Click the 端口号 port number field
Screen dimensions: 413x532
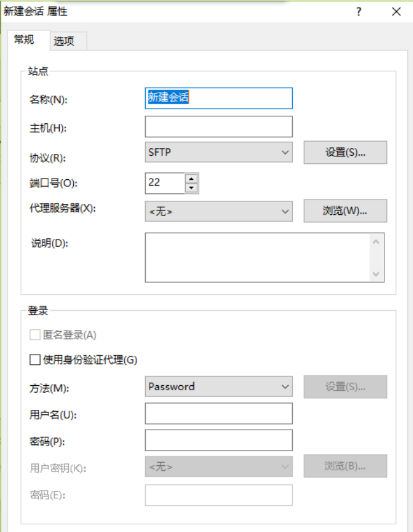[x=164, y=183]
